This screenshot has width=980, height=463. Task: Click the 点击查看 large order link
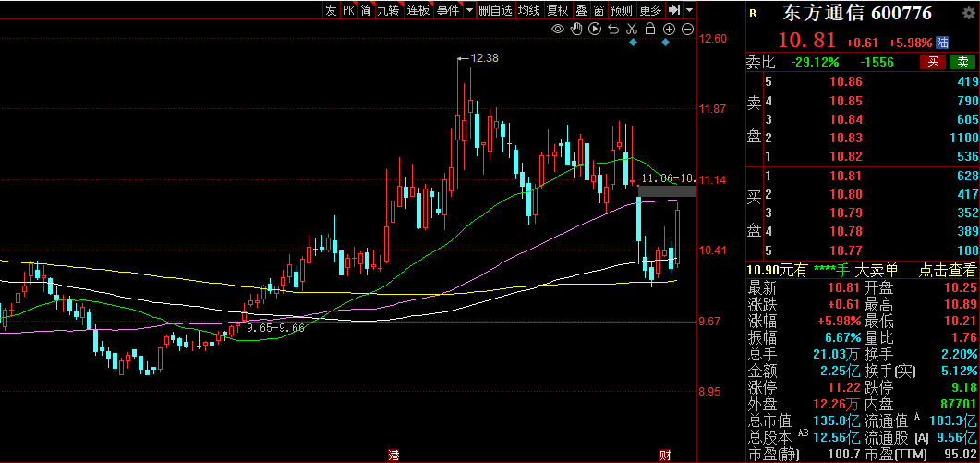[x=947, y=270]
